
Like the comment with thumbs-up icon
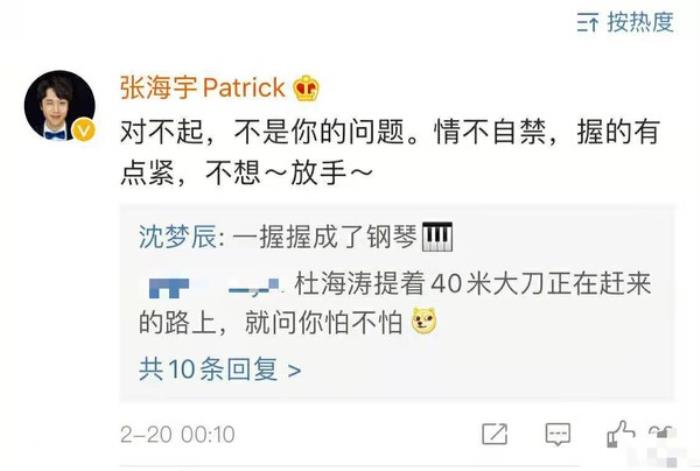point(620,433)
